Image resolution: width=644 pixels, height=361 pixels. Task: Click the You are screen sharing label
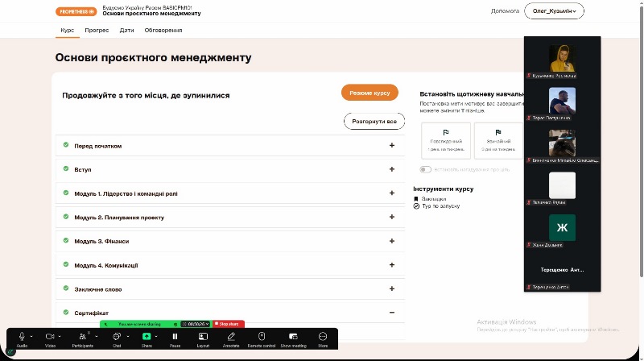pyautogui.click(x=139, y=325)
